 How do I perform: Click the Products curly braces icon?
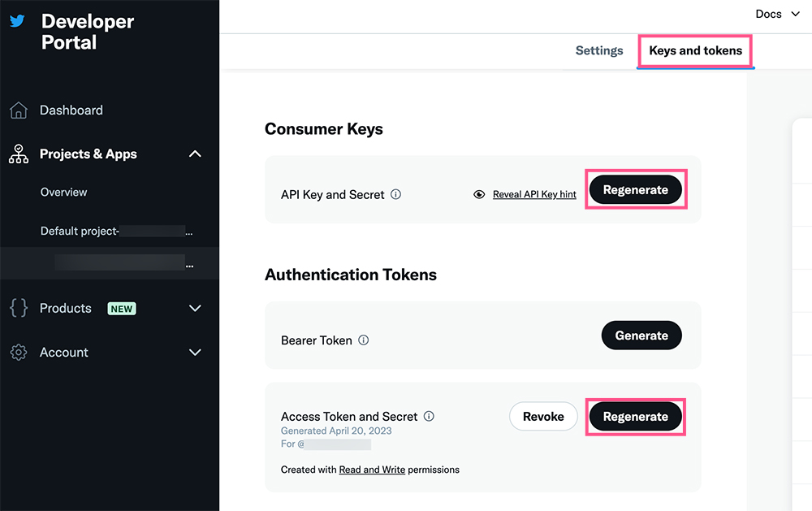pos(19,308)
